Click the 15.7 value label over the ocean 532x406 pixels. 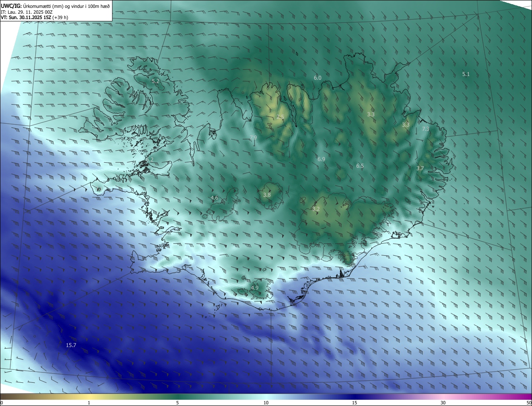[71, 345]
